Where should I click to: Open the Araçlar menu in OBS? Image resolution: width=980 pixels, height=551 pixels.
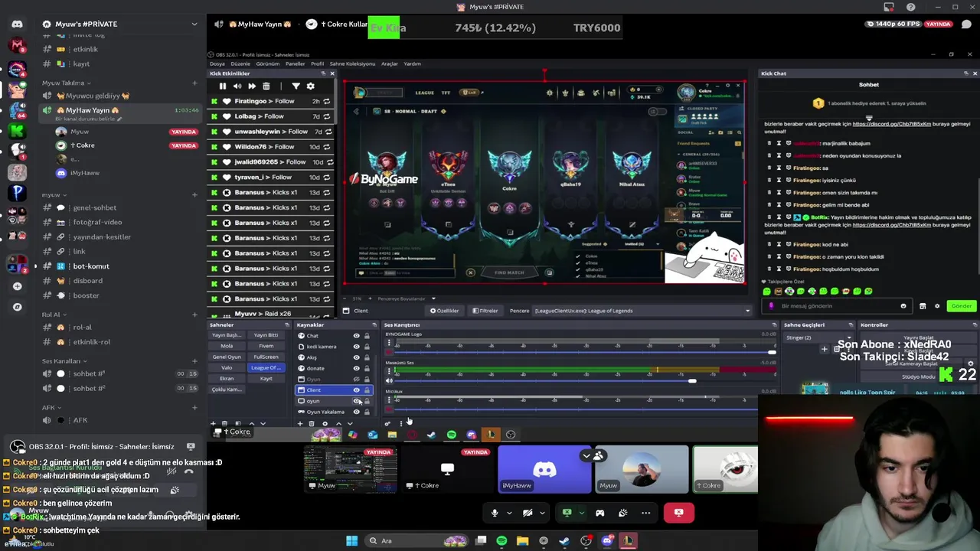[x=389, y=64]
